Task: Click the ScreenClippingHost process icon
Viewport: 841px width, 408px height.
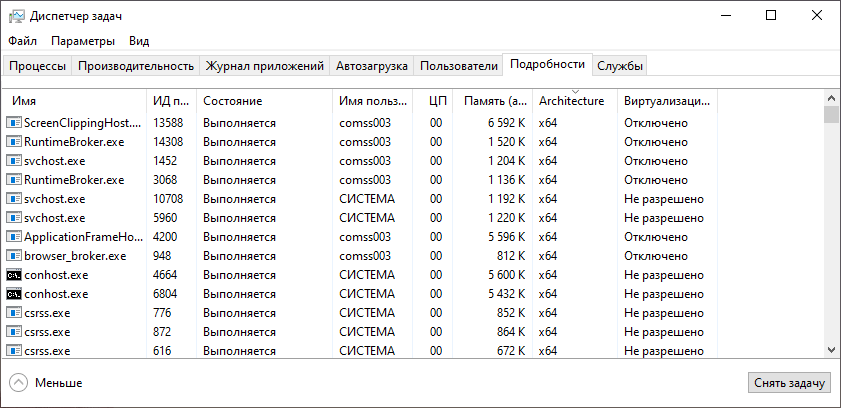Action: pos(14,123)
